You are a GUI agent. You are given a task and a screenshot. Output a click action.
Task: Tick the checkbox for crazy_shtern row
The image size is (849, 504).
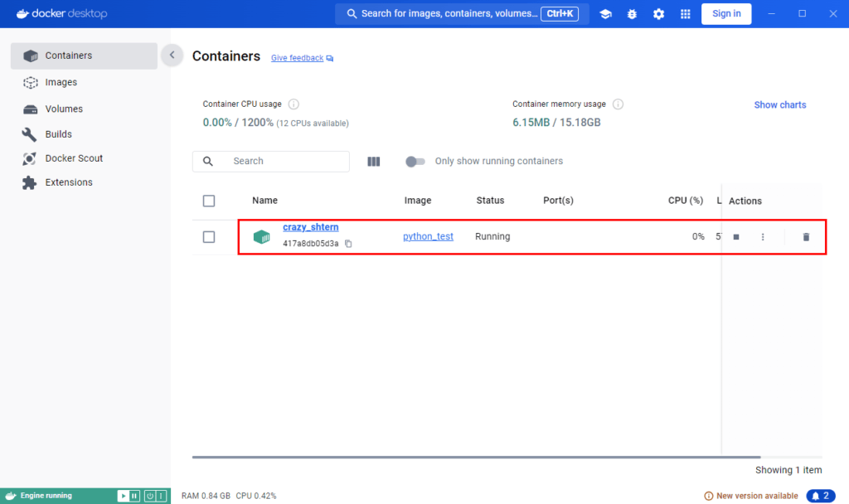(x=209, y=237)
